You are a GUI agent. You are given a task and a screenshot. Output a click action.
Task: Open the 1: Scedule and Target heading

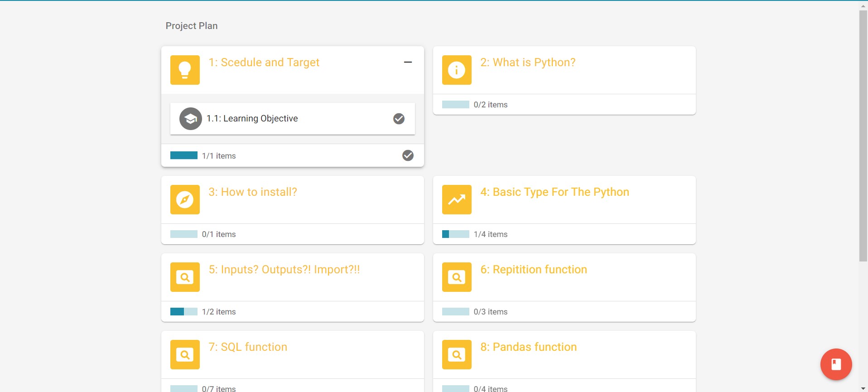(264, 63)
